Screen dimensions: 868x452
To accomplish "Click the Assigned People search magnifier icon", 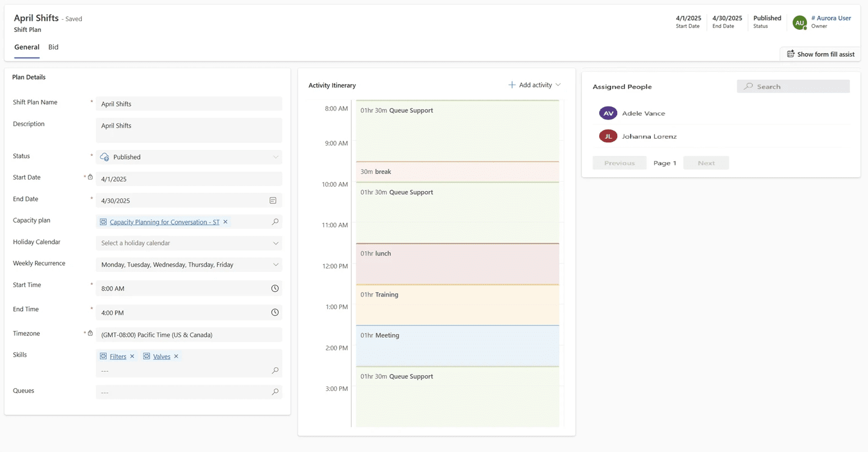I will (748, 86).
